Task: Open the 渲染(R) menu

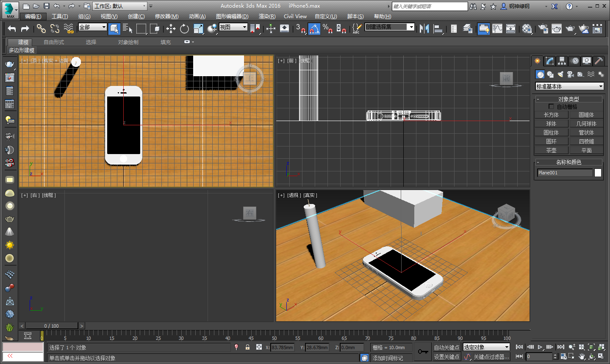Action: click(x=267, y=17)
